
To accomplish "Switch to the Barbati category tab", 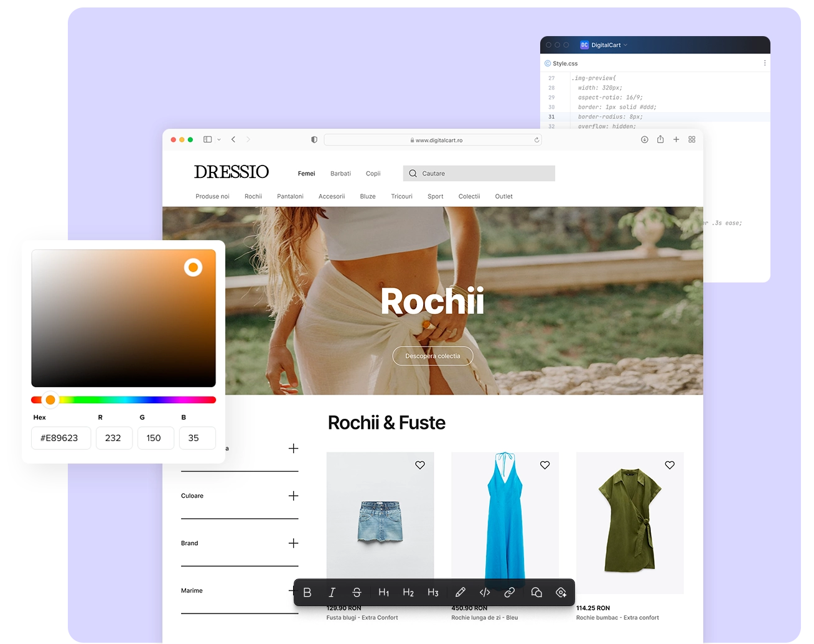I will coord(340,173).
